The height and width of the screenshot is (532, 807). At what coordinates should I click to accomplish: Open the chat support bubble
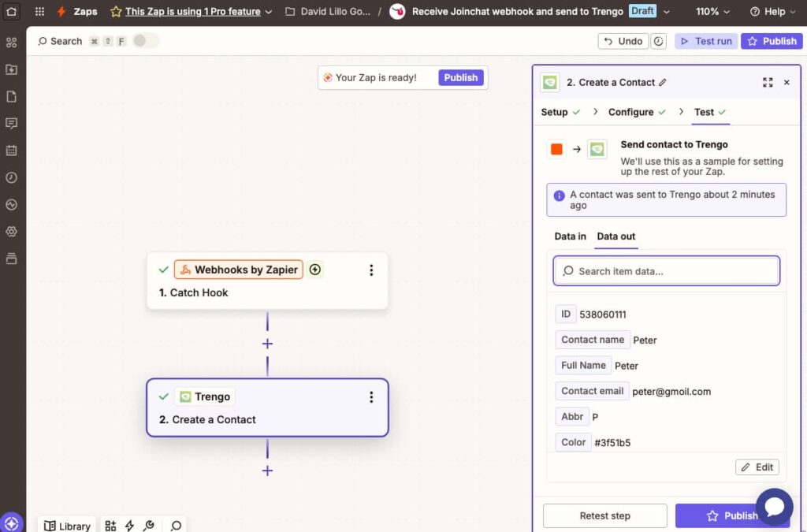coord(774,507)
